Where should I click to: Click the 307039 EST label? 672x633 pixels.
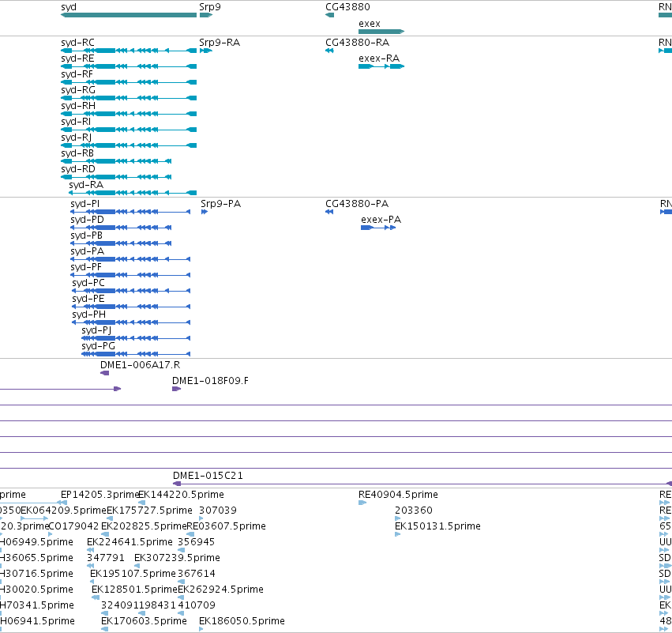pyautogui.click(x=218, y=511)
